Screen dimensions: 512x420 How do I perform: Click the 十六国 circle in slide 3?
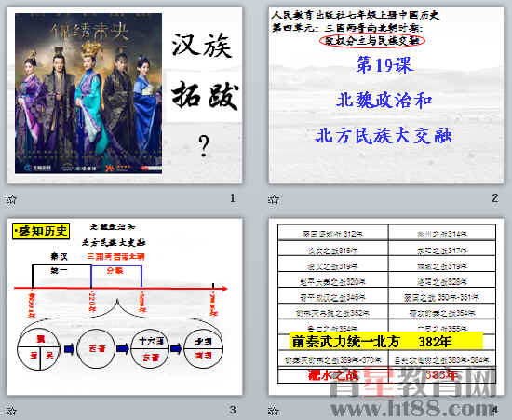click(150, 349)
